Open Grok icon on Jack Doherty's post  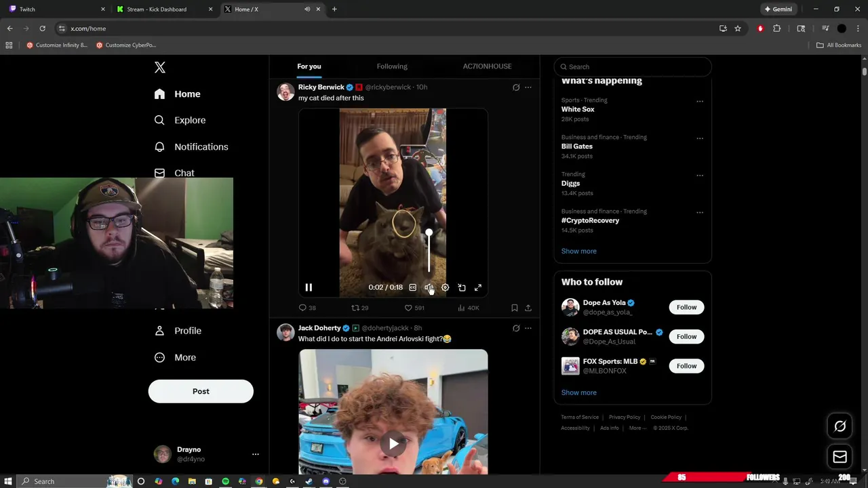coord(516,328)
